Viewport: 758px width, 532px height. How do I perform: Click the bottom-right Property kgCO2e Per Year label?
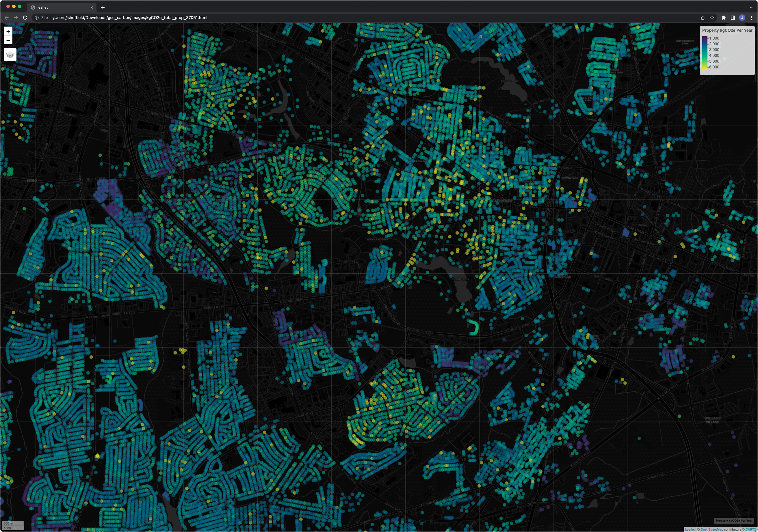pyautogui.click(x=734, y=521)
